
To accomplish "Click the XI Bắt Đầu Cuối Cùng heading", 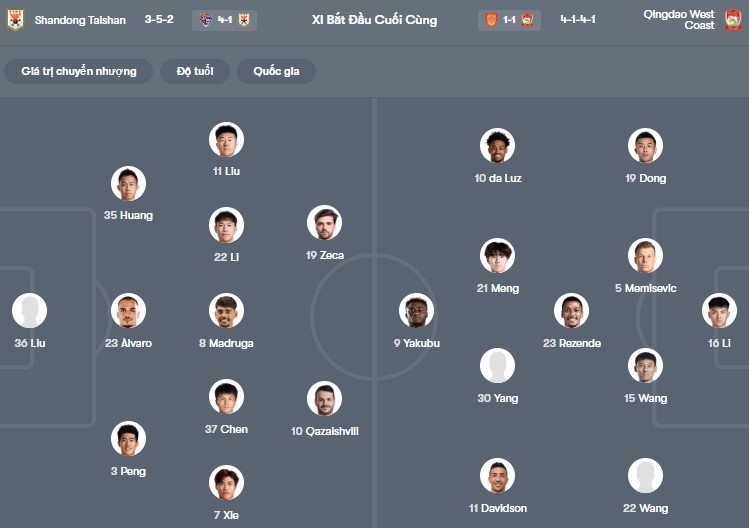I will point(374,20).
